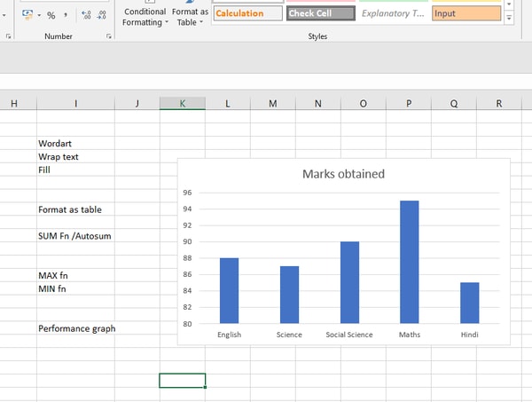Click the Maths axis label
This screenshot has height=402, width=532.
click(410, 335)
